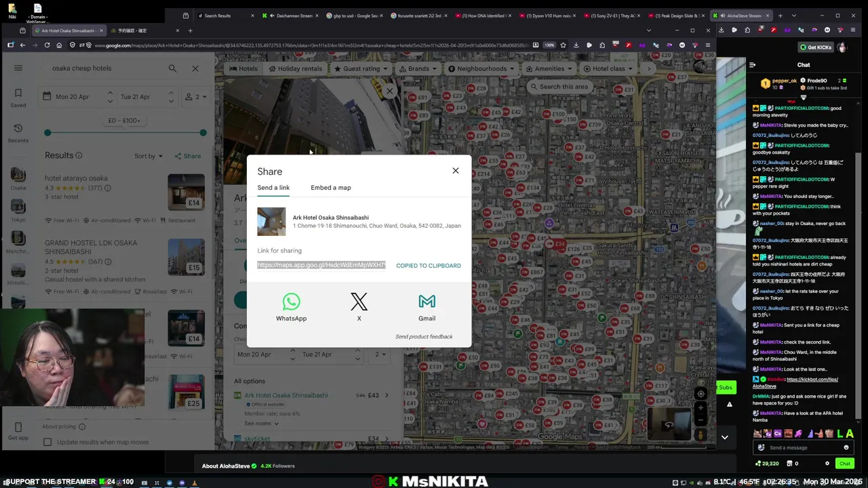The height and width of the screenshot is (488, 868).
Task: Open the Neighbourhoods filter dropdown
Action: click(x=481, y=68)
